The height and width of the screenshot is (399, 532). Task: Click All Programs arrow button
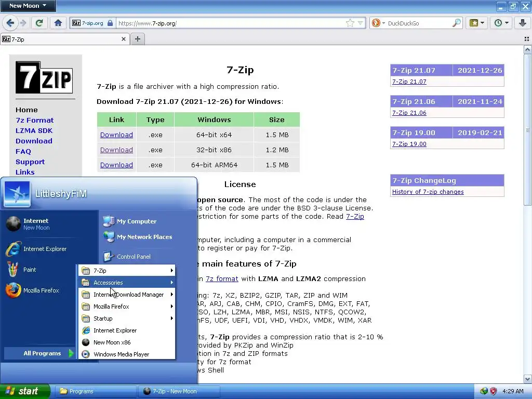point(39,353)
